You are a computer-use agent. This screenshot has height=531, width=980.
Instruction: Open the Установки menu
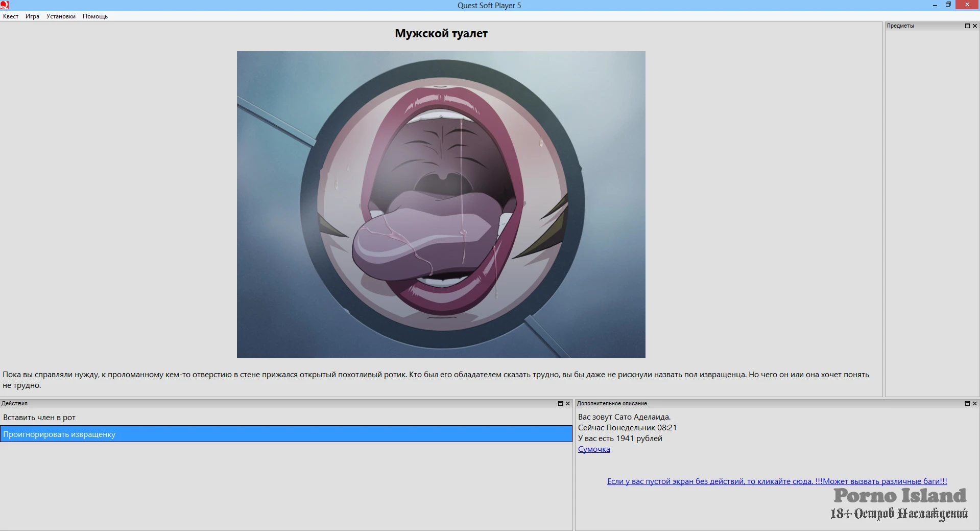click(61, 16)
